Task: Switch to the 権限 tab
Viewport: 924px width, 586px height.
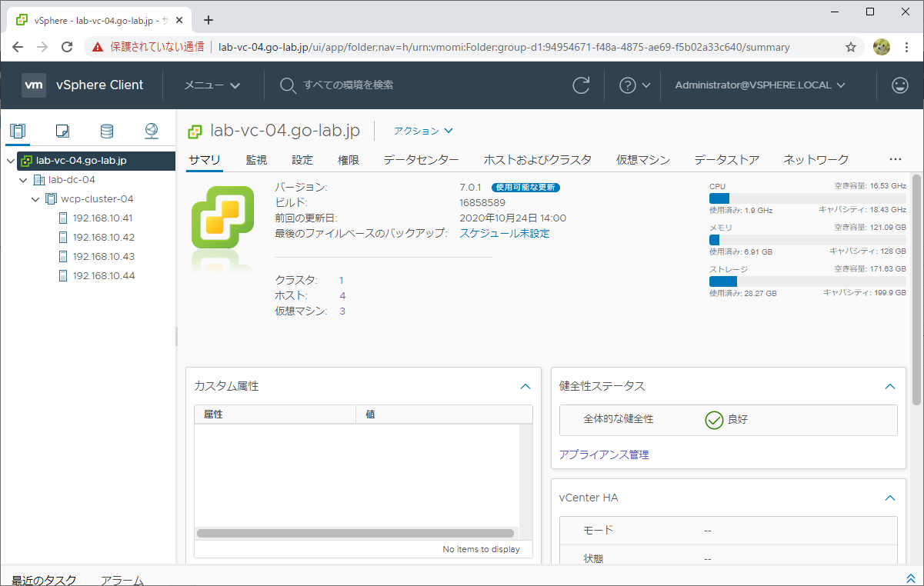Action: (x=349, y=160)
